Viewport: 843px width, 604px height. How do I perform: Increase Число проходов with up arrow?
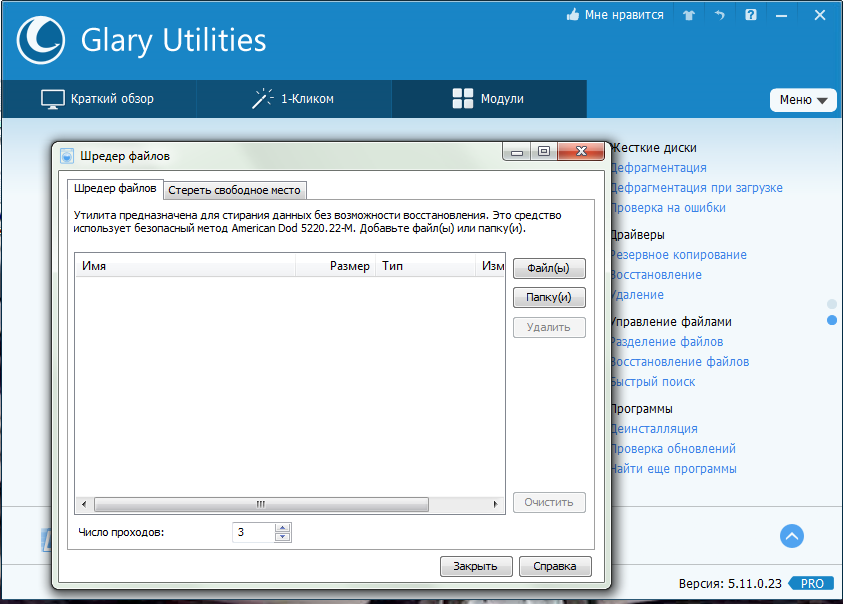point(283,527)
